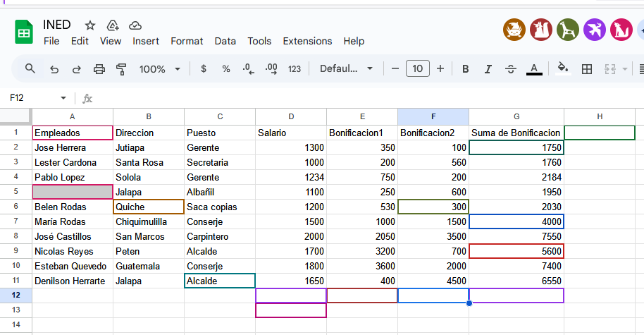Screen dimensions: 644x335
Task: Toggle italic formatting
Action: coord(488,69)
